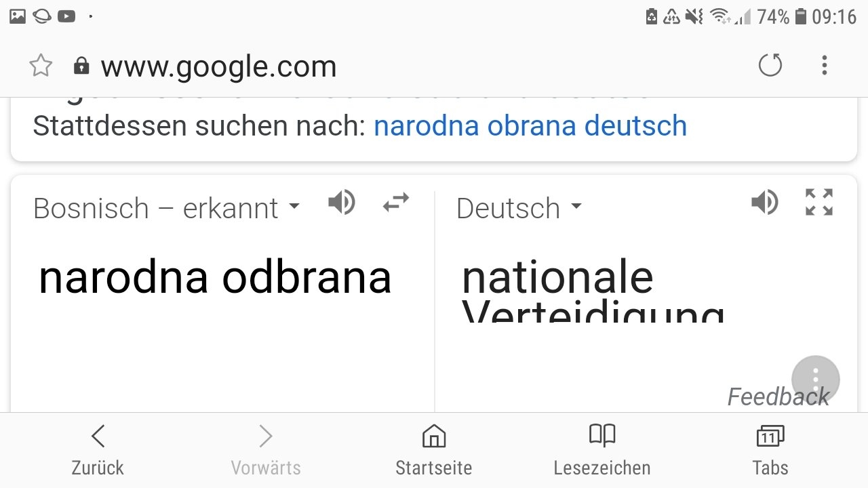868x488 pixels.
Task: Expand translation to fullscreen
Action: [818, 203]
